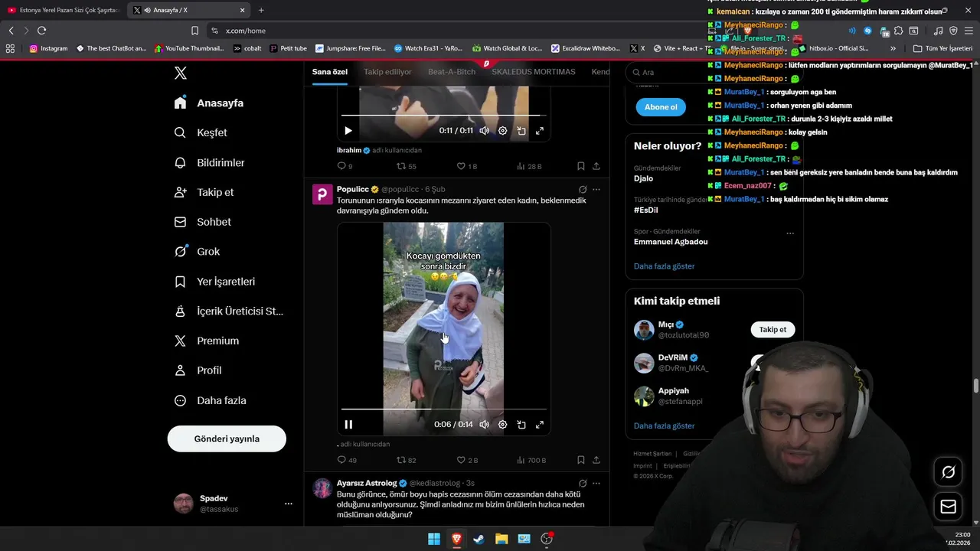Repost the top post with 55 reposts

point(406,166)
